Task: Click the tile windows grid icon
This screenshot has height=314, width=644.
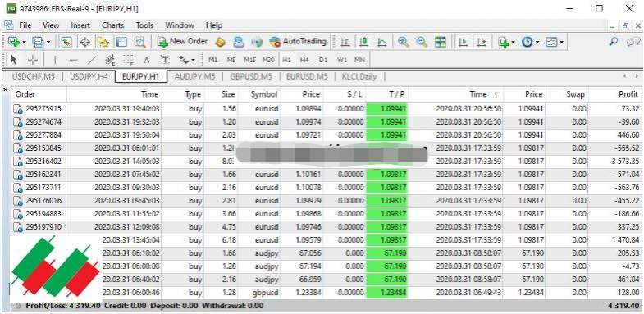Action: coord(441,42)
